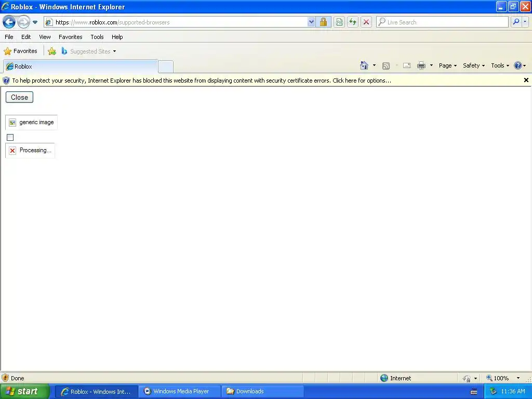Expand the address bar history dropdown
532x399 pixels.
(311, 22)
